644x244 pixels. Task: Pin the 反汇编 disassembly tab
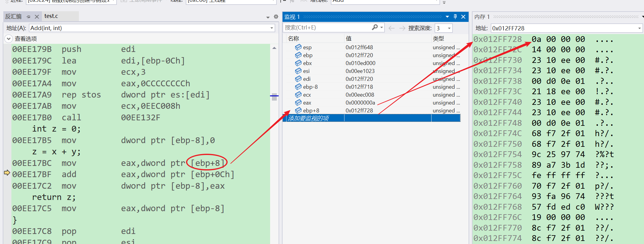(29, 17)
